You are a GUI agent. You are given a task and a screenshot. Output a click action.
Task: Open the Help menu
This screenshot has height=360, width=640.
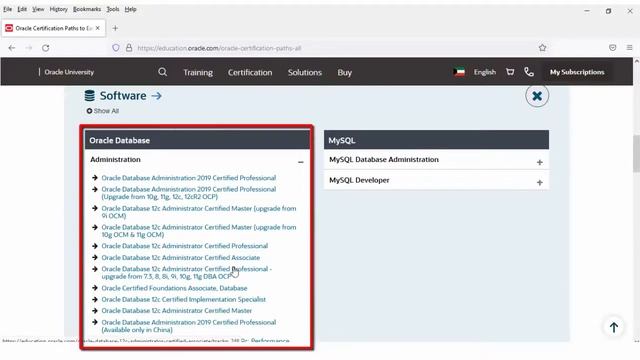coord(130,9)
